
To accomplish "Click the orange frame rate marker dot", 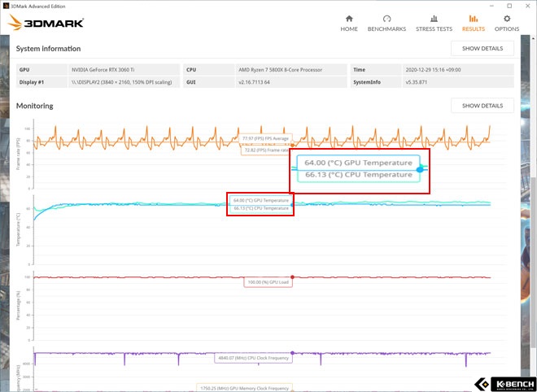I will (x=292, y=146).
